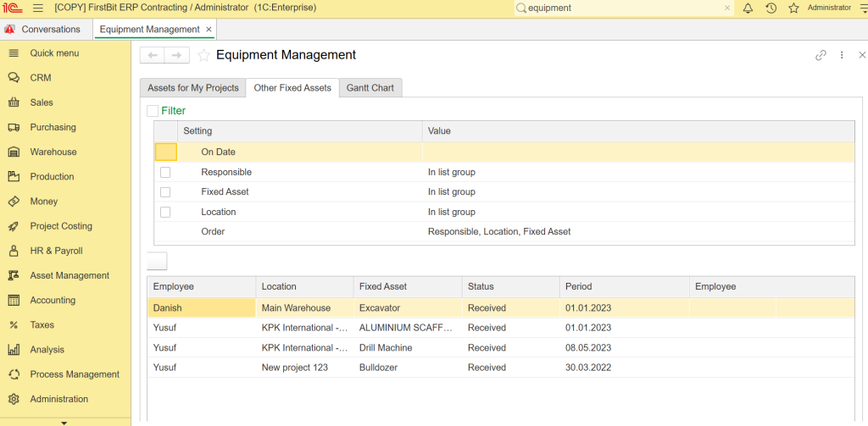Viewport: 868px width, 426px height.
Task: Select the Danish employee cell
Action: pyautogui.click(x=202, y=308)
